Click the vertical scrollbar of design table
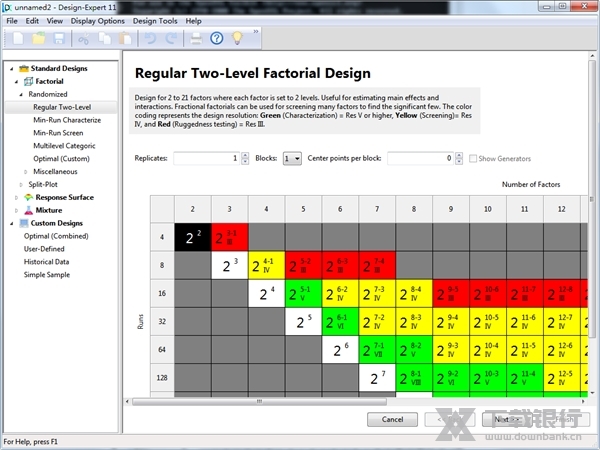The width and height of the screenshot is (600, 450). [592, 199]
